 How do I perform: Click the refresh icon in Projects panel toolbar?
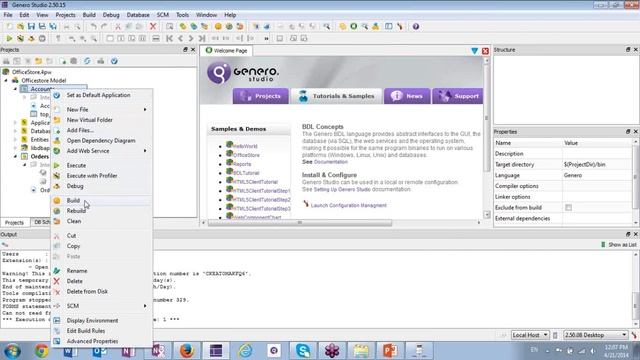[x=87, y=61]
